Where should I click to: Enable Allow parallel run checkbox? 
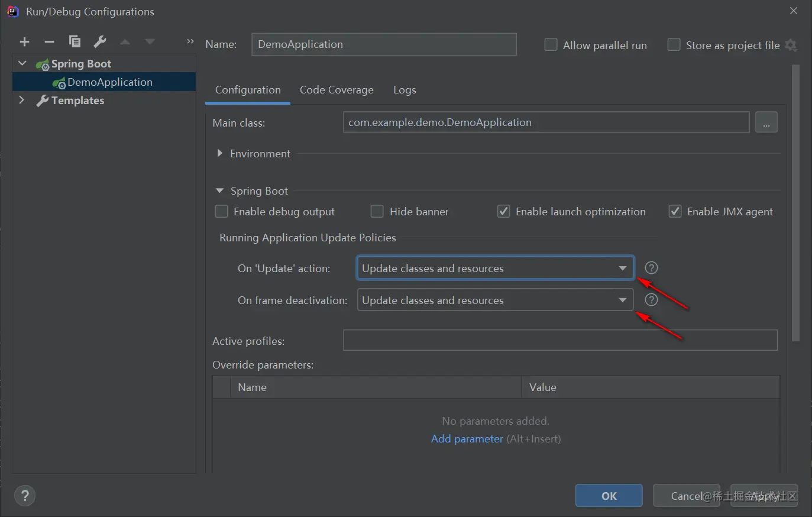(x=551, y=45)
